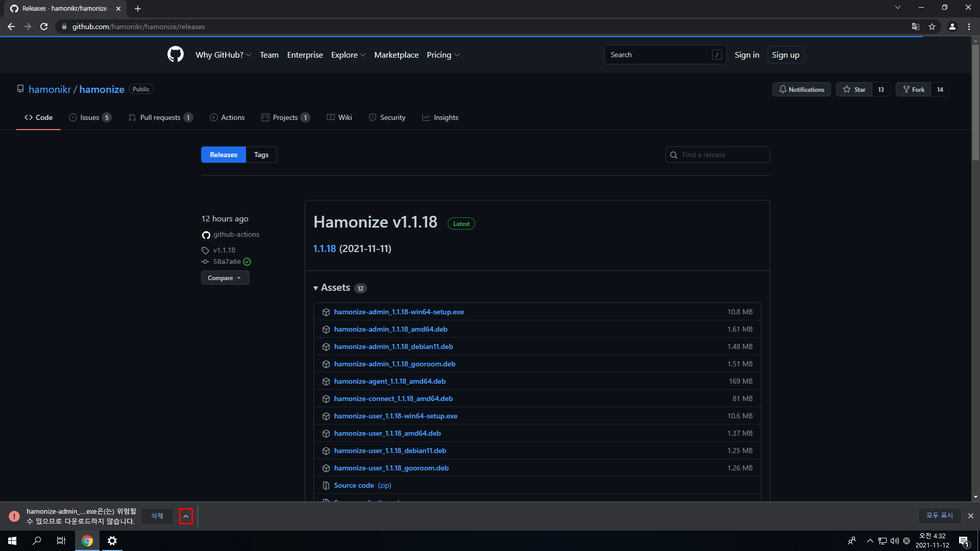Open the Projects tab

285,117
